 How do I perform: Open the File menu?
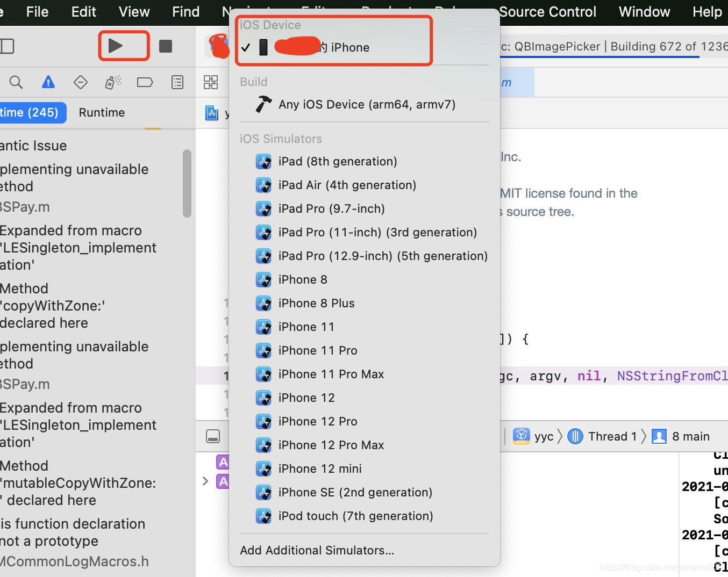click(37, 12)
